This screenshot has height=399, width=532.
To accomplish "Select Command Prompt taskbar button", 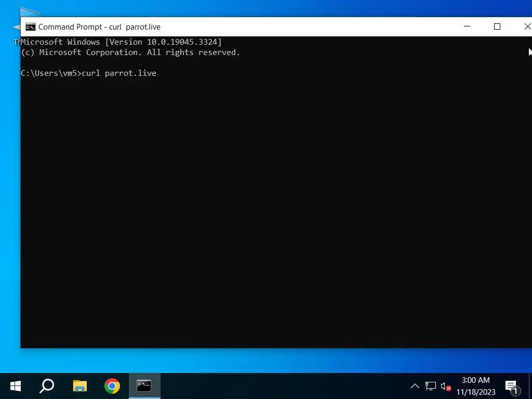I will coord(144,386).
